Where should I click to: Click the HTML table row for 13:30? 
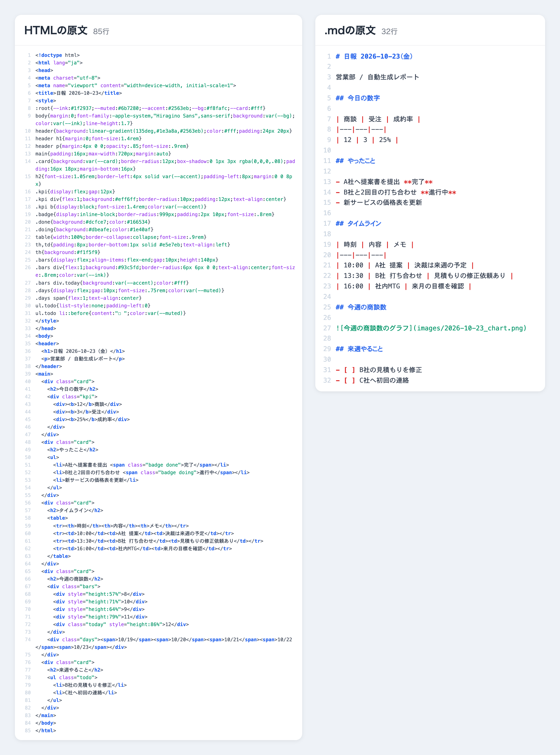[x=158, y=541]
